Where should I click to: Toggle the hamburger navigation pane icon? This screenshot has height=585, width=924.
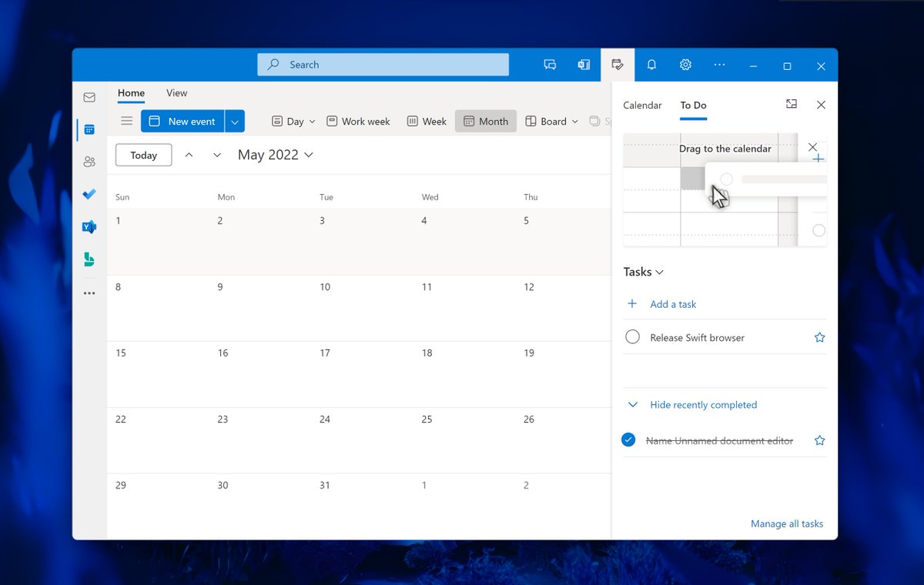tap(127, 121)
